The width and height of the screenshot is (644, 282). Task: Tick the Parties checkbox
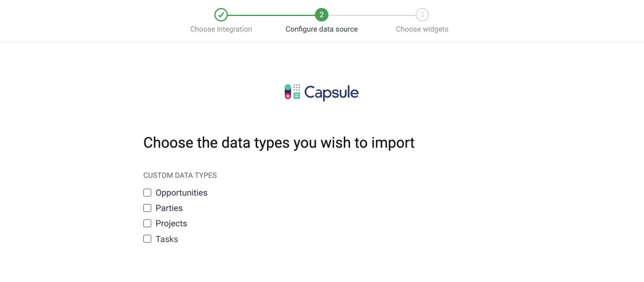click(147, 208)
